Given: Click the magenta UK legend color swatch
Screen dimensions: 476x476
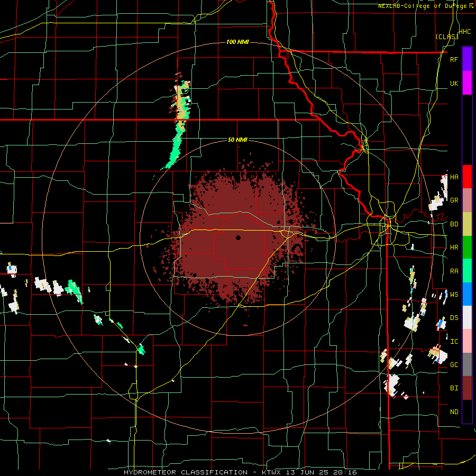Looking at the screenshot, I should click(467, 83).
